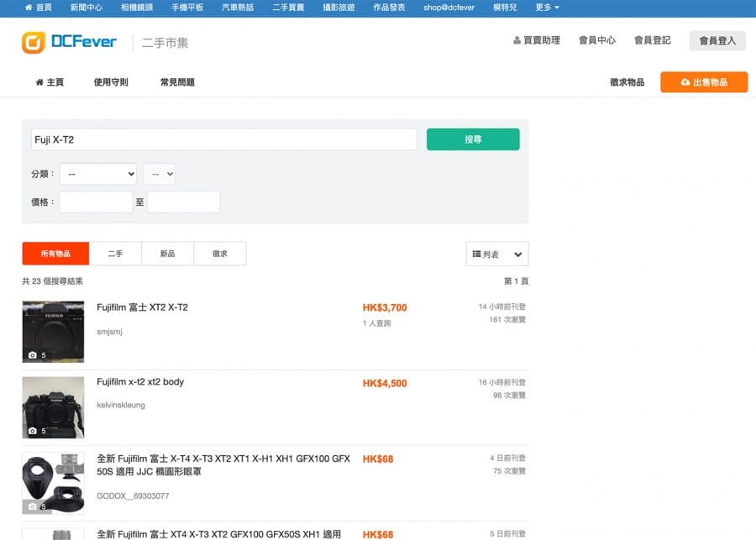Open the Fujifilm x-t2 xt2 body listing
The image size is (756, 540).
[x=140, y=382]
